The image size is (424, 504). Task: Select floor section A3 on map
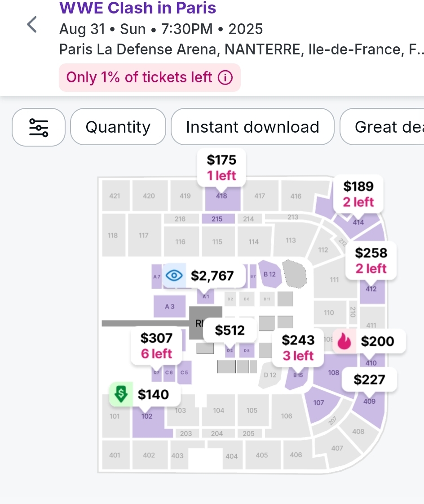[169, 307]
